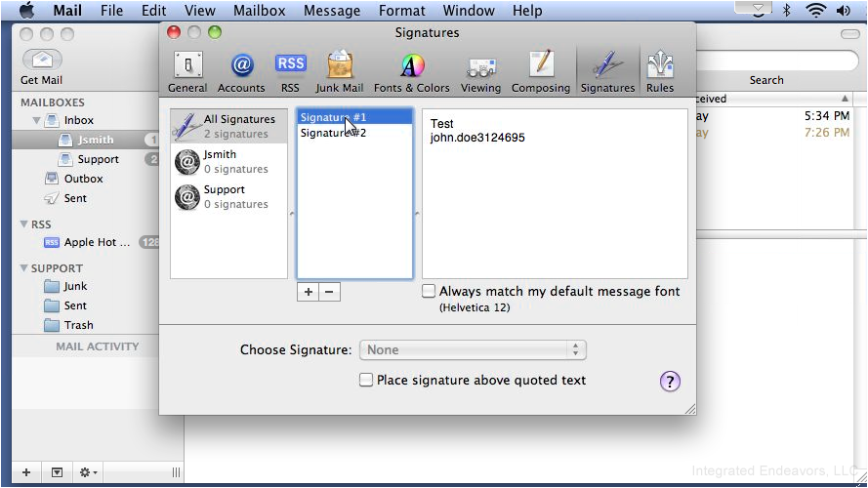Open the Mailbox menu
The height and width of the screenshot is (488, 868).
pos(259,11)
